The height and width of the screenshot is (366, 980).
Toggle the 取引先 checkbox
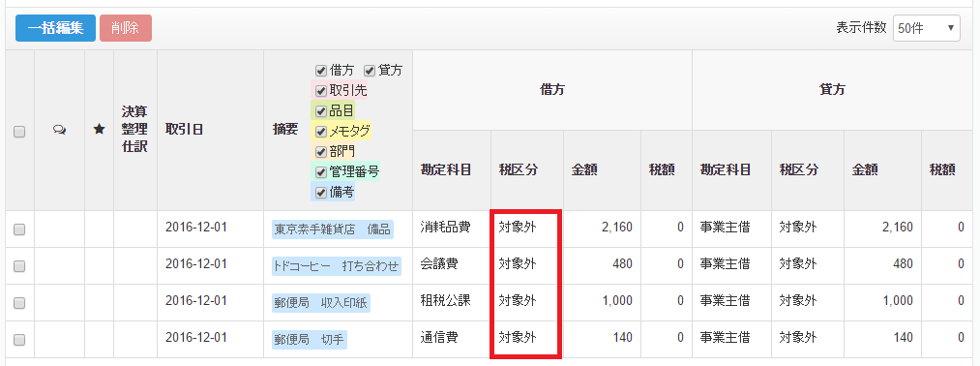pos(320,91)
